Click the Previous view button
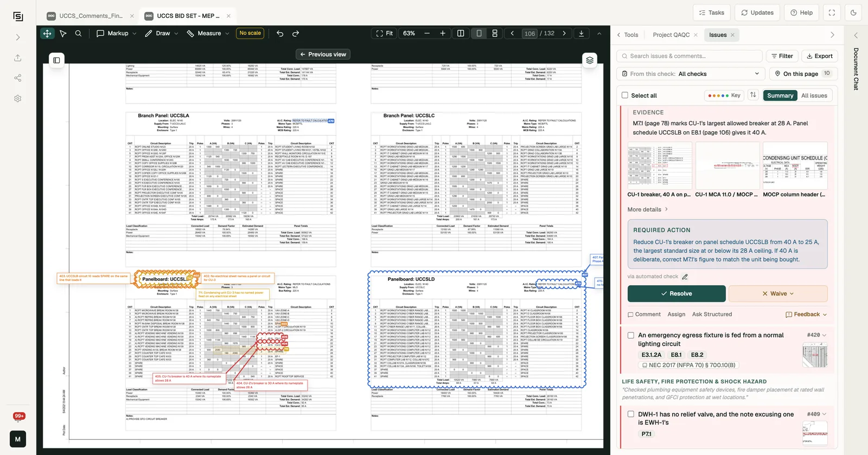868x455 pixels. (x=323, y=54)
